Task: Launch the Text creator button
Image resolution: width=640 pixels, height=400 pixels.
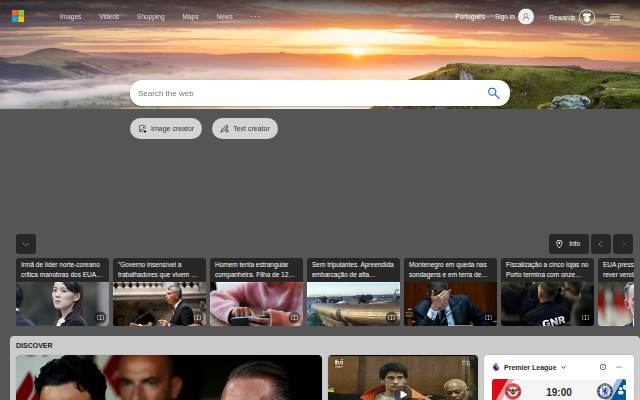Action: tap(245, 129)
